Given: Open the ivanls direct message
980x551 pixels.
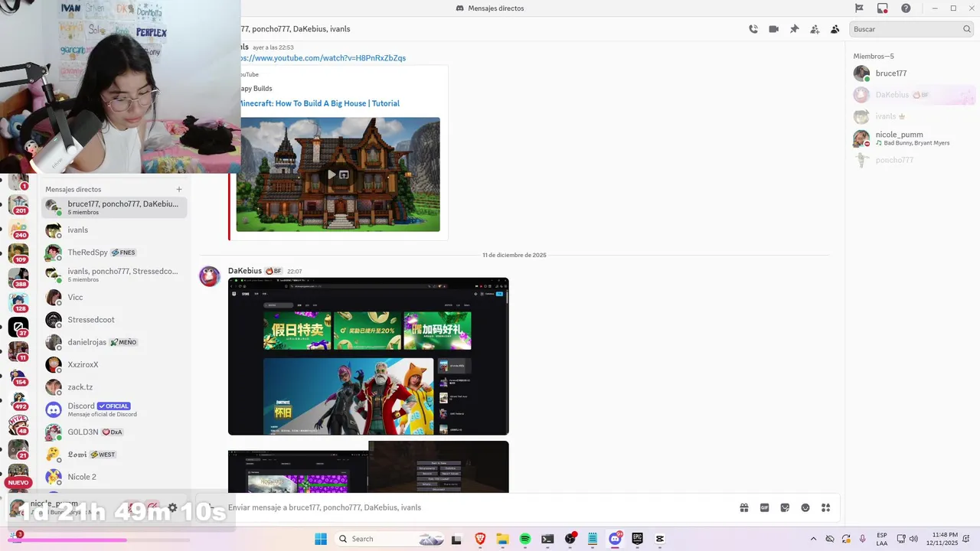Looking at the screenshot, I should 114,230.
